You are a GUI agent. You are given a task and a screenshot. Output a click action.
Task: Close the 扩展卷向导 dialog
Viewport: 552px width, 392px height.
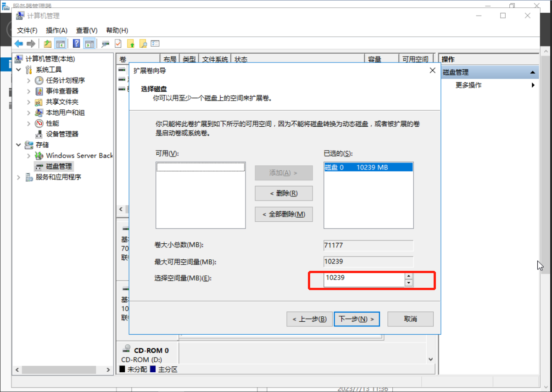pyautogui.click(x=432, y=71)
